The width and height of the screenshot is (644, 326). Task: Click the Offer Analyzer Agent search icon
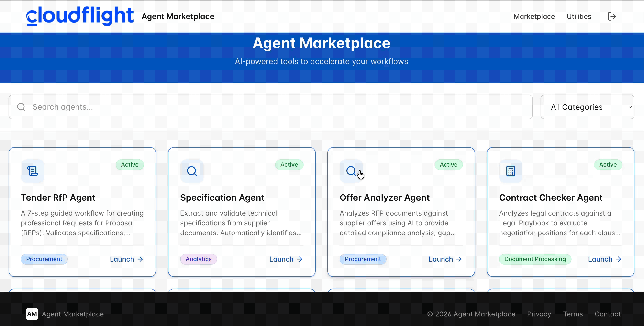(351, 171)
